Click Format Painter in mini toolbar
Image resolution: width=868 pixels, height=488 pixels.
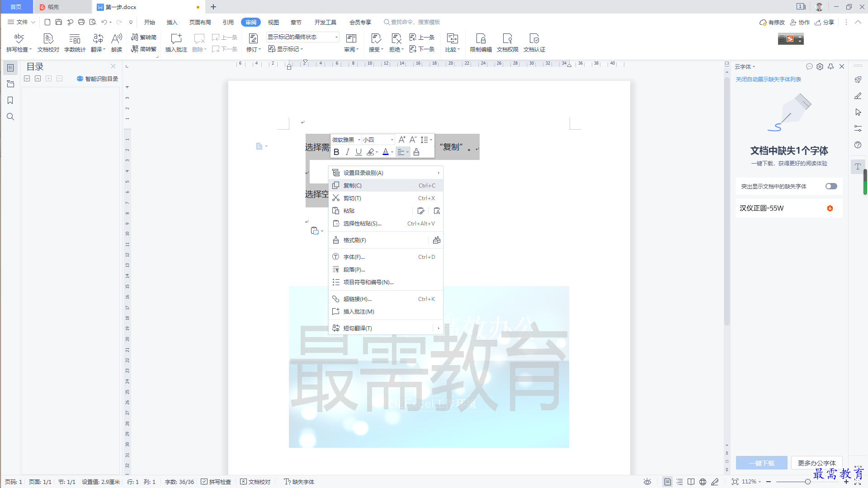pyautogui.click(x=416, y=152)
